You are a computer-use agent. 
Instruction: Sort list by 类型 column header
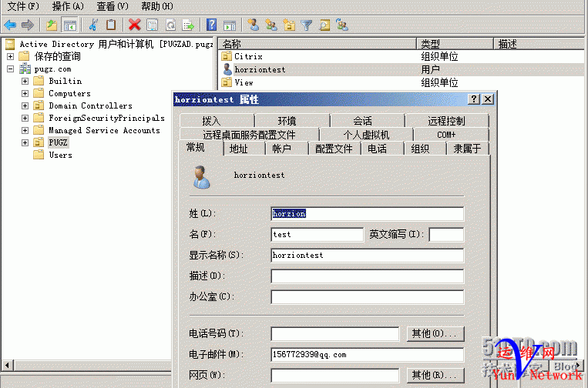pos(455,44)
